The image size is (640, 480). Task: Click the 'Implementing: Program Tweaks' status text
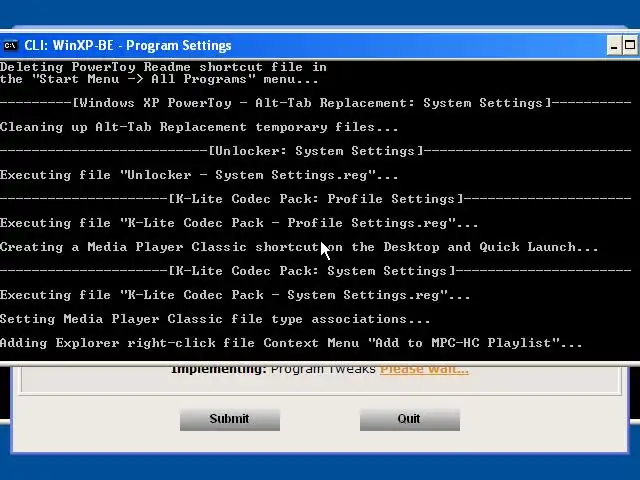[x=273, y=369]
